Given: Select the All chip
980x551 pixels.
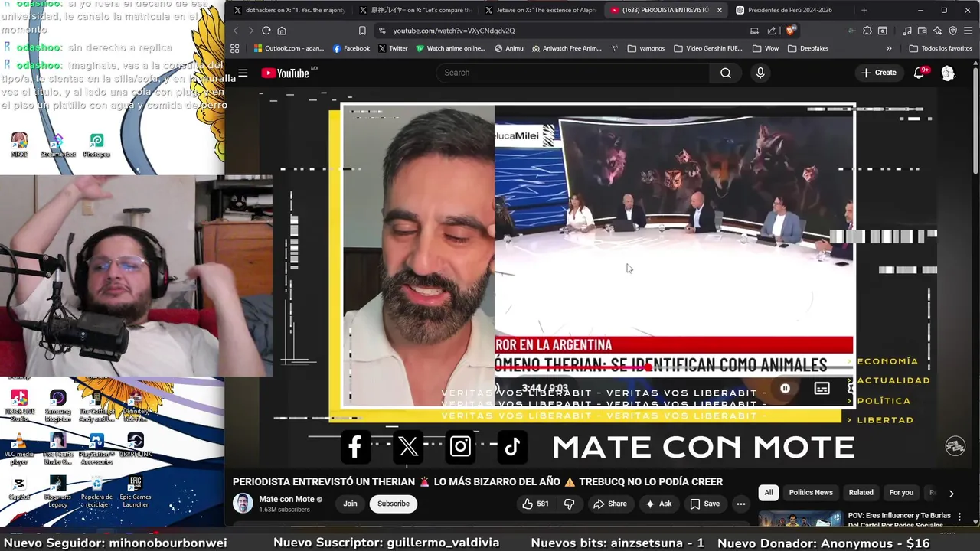Looking at the screenshot, I should click(x=769, y=493).
